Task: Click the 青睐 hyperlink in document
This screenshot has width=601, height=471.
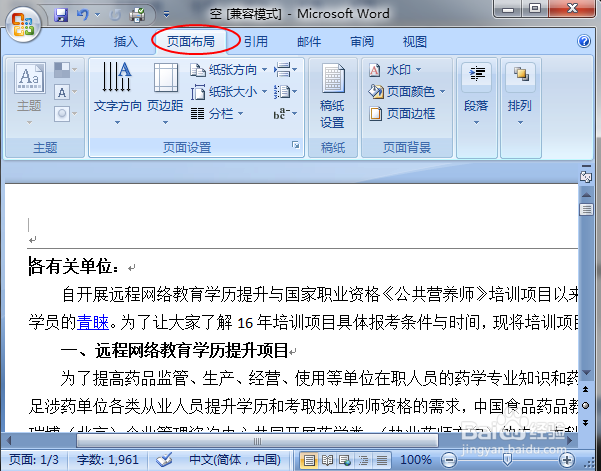Action: coord(93,322)
